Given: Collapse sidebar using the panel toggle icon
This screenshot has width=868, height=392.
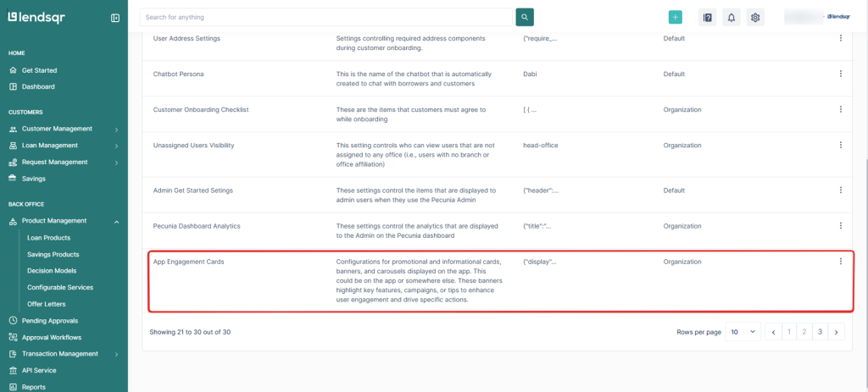Looking at the screenshot, I should point(115,18).
